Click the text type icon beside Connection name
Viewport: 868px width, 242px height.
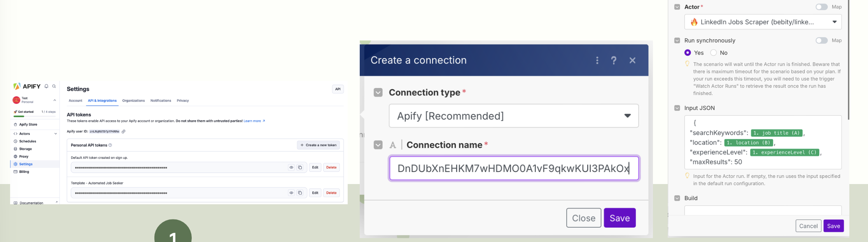[393, 145]
